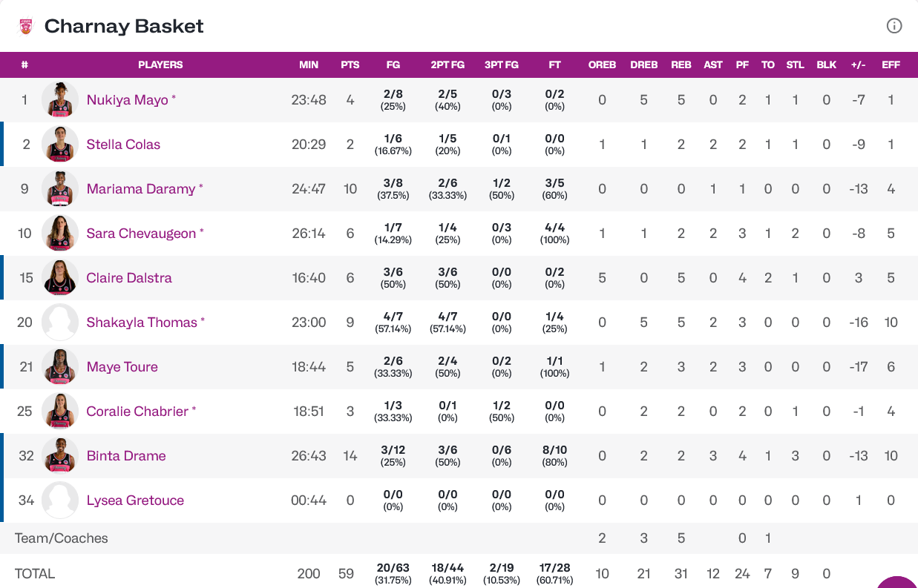Image resolution: width=918 pixels, height=588 pixels.
Task: Click the info icon at top right
Action: pos(894,26)
